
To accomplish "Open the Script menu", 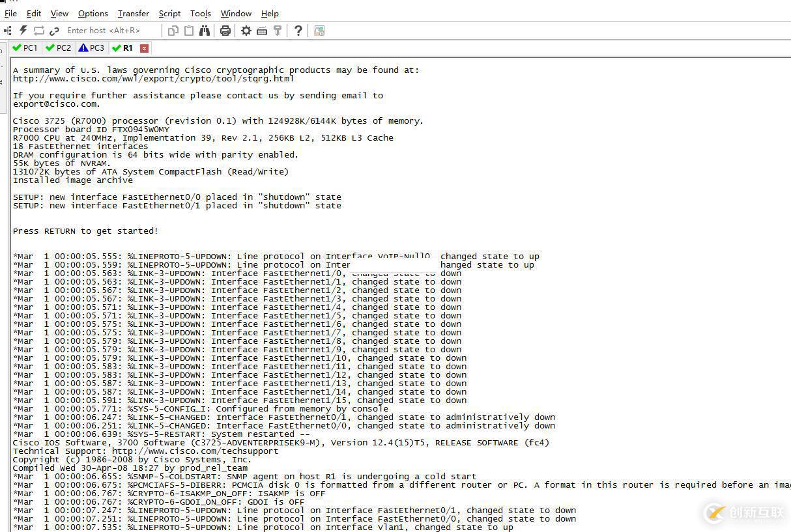I will coord(170,13).
